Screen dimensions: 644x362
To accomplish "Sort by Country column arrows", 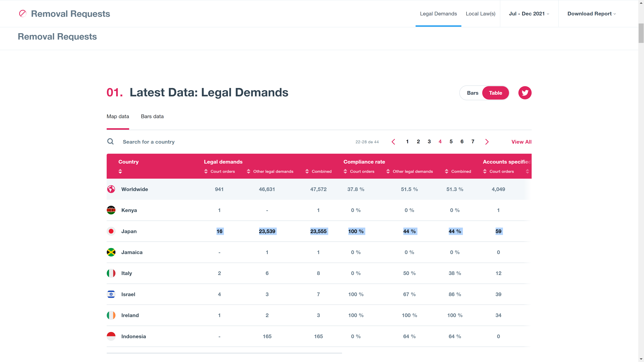I will [120, 171].
